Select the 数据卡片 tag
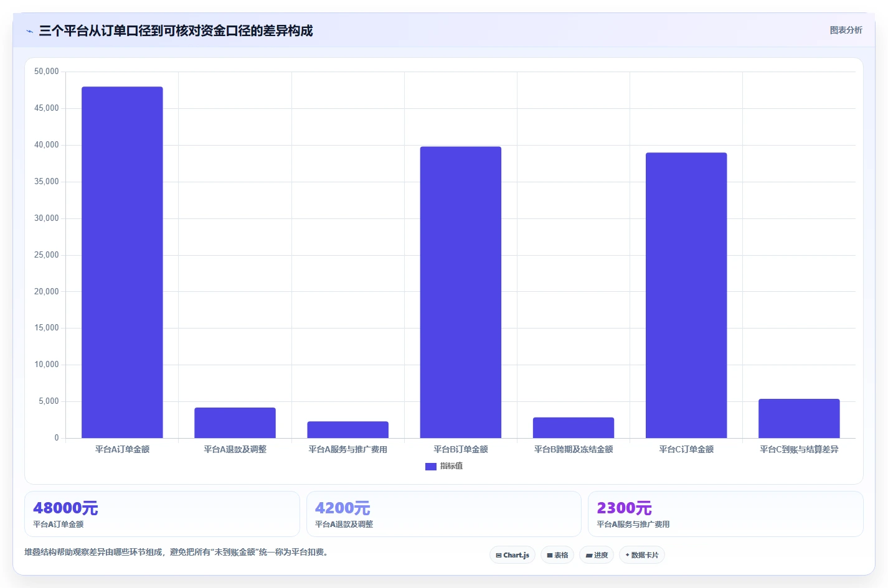888x588 pixels. [x=642, y=555]
